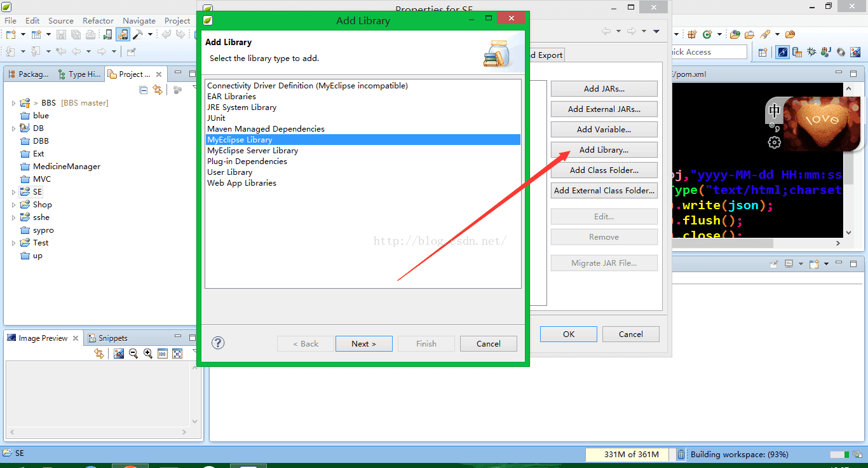Select Maven Managed Dependencies list item
The image size is (868, 468).
[x=363, y=129]
